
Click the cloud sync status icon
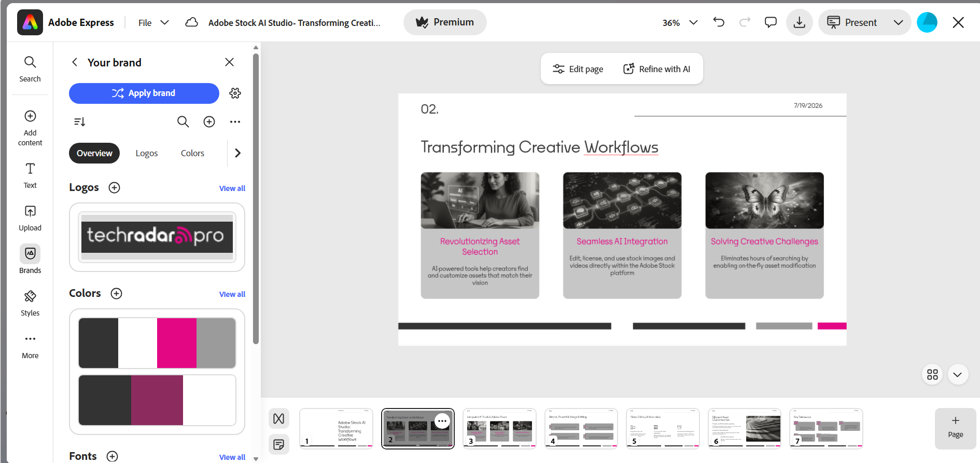(x=191, y=22)
